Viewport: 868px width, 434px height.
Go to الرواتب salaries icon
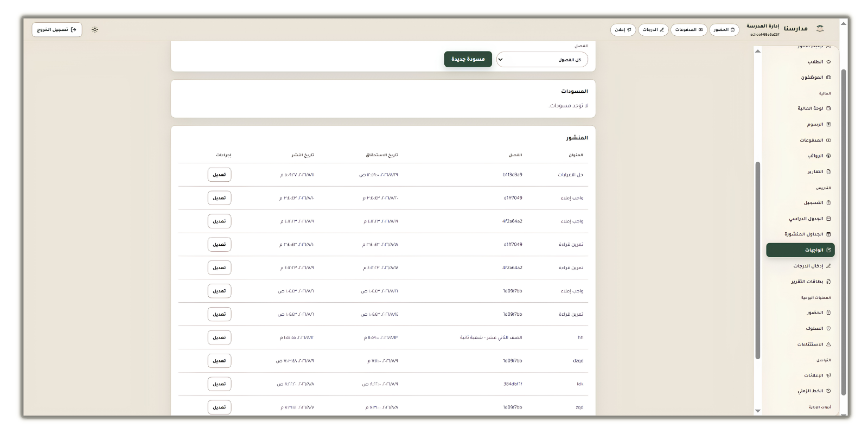click(828, 156)
